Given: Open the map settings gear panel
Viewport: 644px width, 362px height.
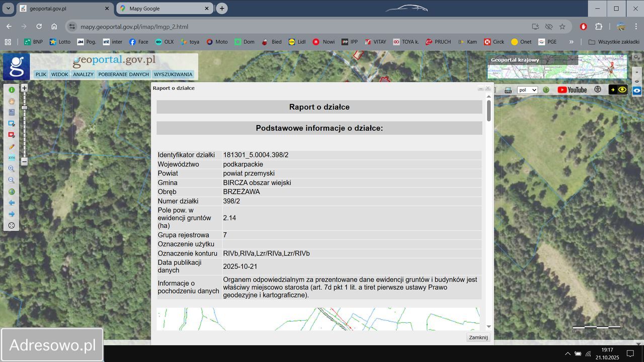Looking at the screenshot, I should point(598,90).
